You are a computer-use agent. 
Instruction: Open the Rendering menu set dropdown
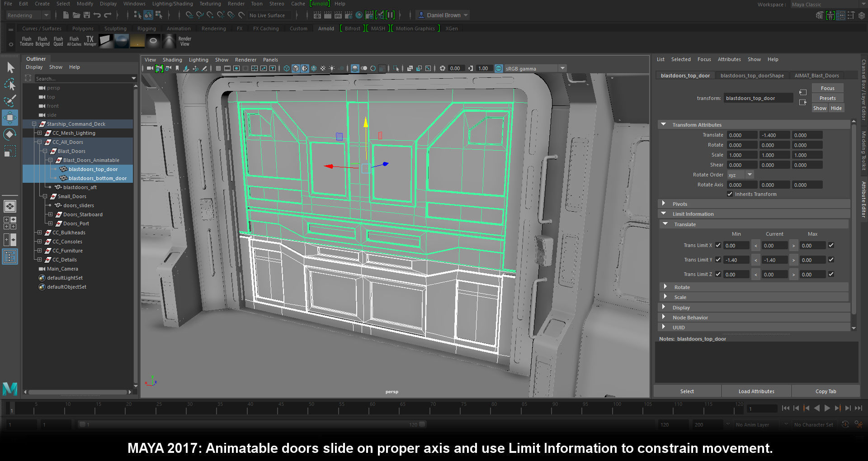tap(28, 15)
